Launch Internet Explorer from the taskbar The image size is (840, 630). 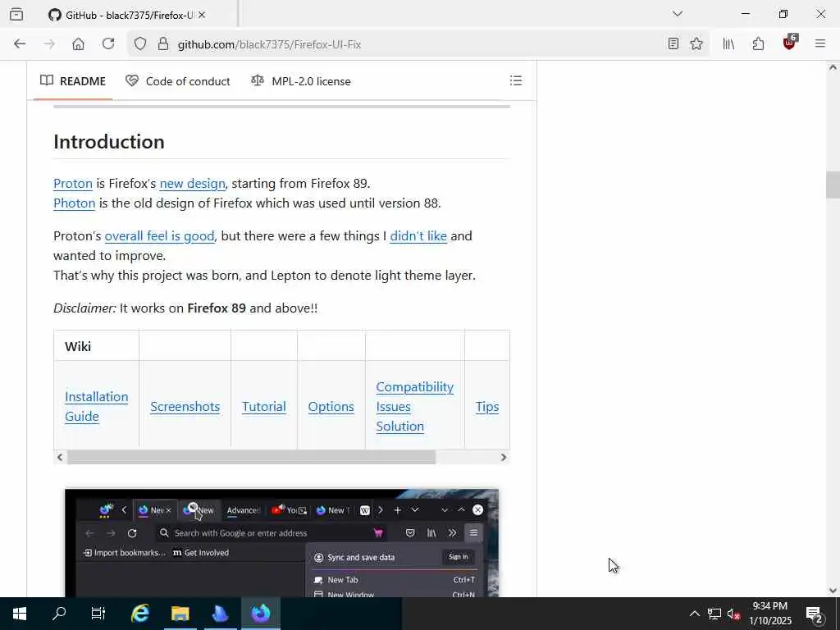[139, 614]
